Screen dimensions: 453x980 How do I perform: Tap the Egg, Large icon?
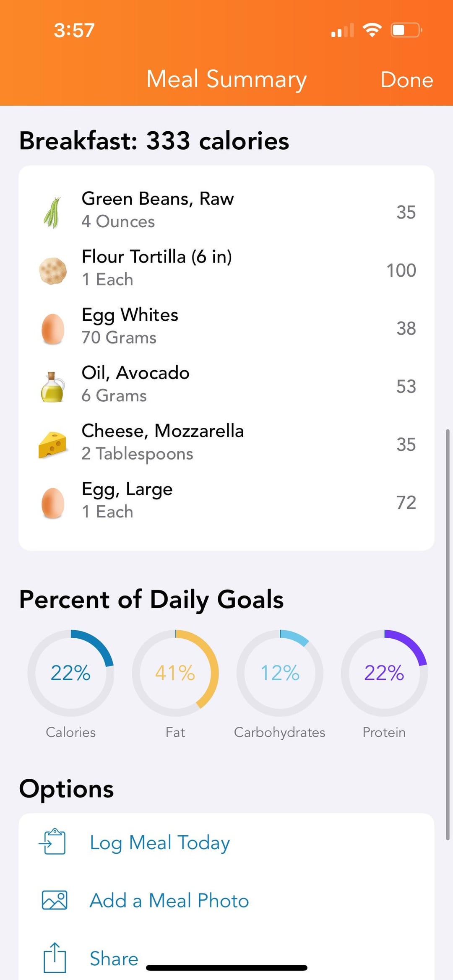tap(53, 503)
